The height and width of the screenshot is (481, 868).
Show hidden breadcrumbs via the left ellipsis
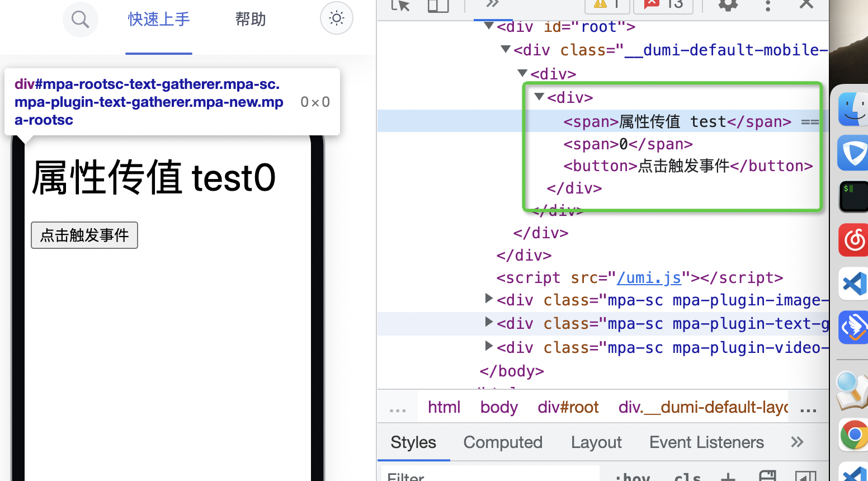pos(398,409)
